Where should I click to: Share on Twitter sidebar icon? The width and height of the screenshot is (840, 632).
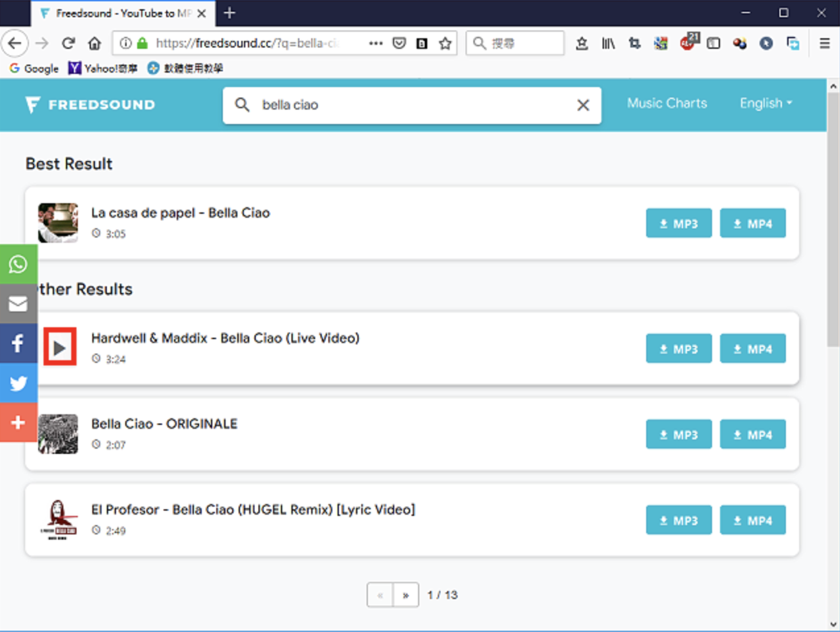click(18, 383)
